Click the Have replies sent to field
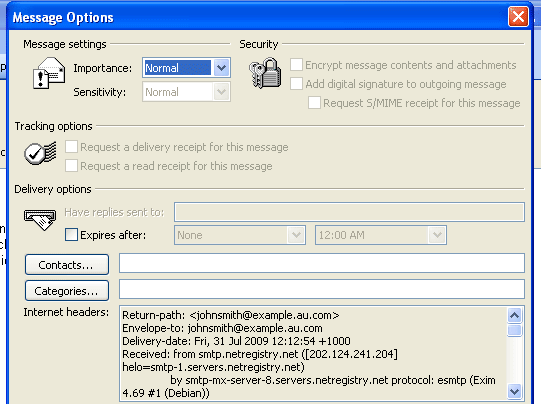The height and width of the screenshot is (404, 541). pos(350,212)
